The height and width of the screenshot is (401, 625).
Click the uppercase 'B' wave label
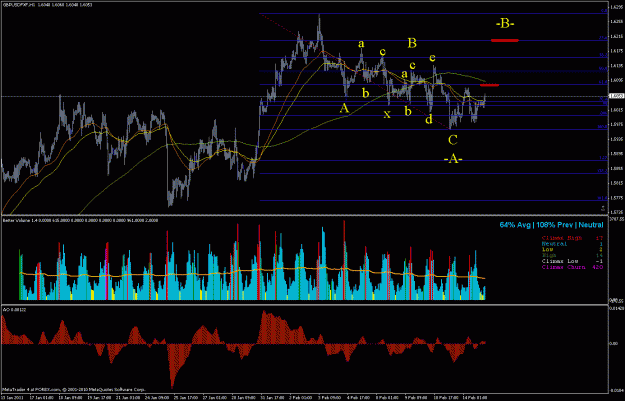pyautogui.click(x=412, y=43)
